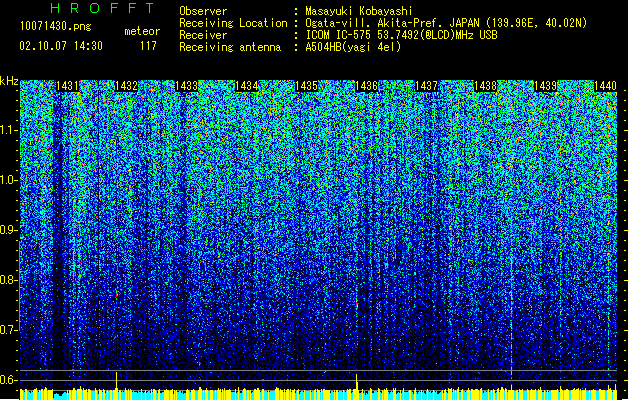
Task: Click the meteor label
Action: click(x=142, y=31)
